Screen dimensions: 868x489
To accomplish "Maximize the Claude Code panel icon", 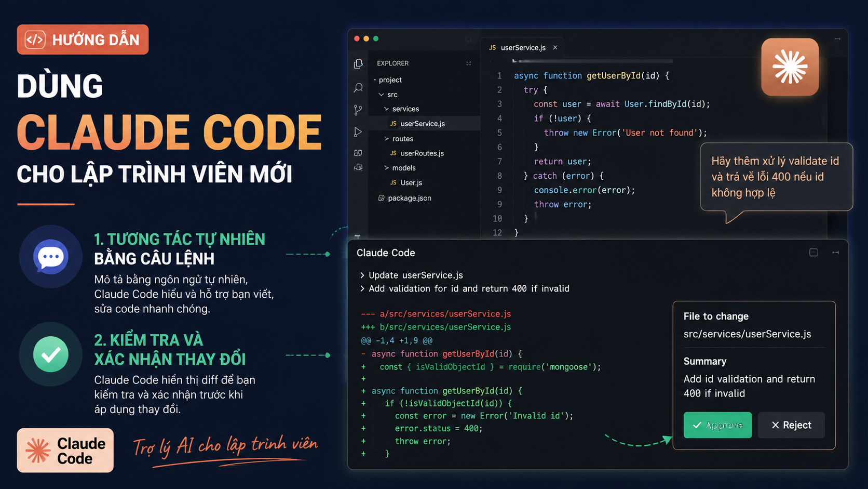I will click(813, 253).
